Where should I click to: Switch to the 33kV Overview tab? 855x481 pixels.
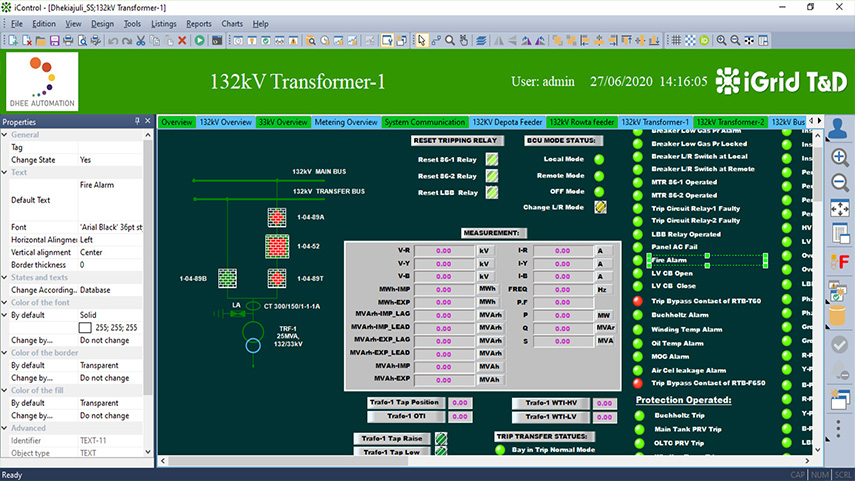(283, 122)
